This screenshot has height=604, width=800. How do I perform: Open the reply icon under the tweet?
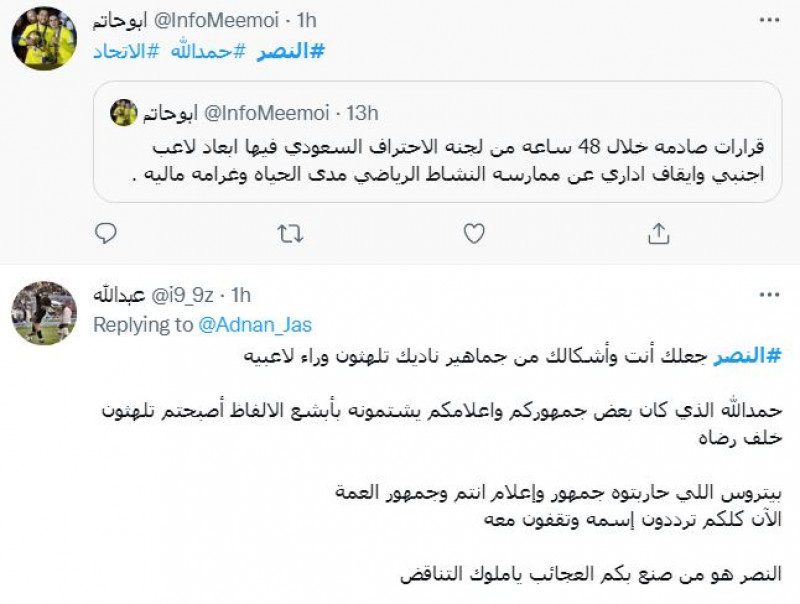coord(103,233)
